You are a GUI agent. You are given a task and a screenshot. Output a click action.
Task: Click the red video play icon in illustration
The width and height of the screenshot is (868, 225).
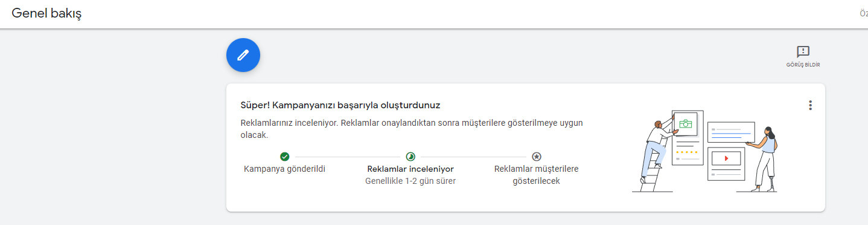(727, 158)
